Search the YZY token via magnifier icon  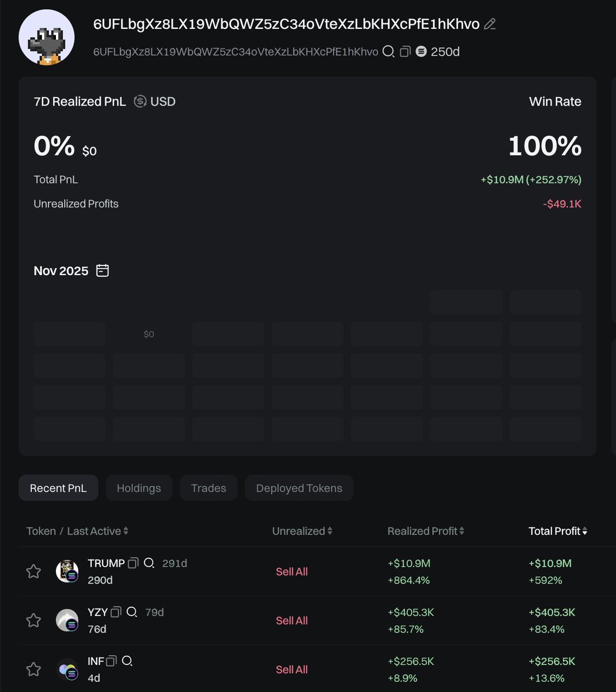(x=132, y=612)
